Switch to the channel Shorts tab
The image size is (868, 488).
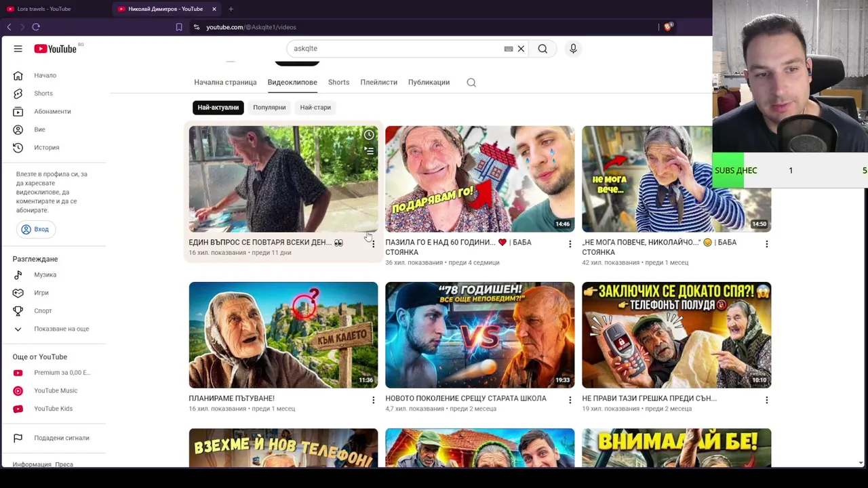(338, 83)
